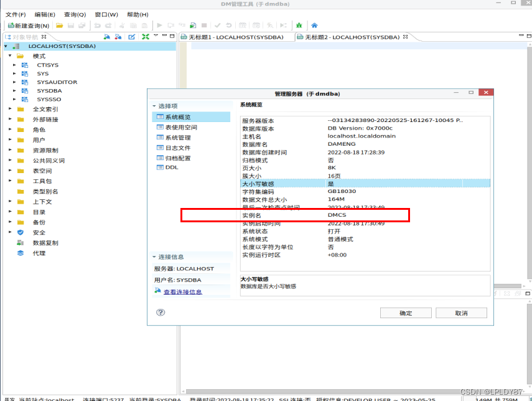Collapse the 选择项 section in dialog
Image resolution: width=532 pixels, height=401 pixels.
(154, 106)
